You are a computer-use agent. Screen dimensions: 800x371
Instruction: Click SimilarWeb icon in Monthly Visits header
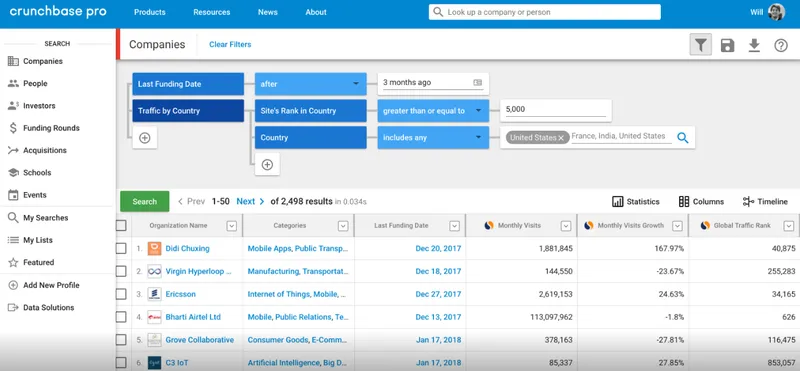coord(489,225)
